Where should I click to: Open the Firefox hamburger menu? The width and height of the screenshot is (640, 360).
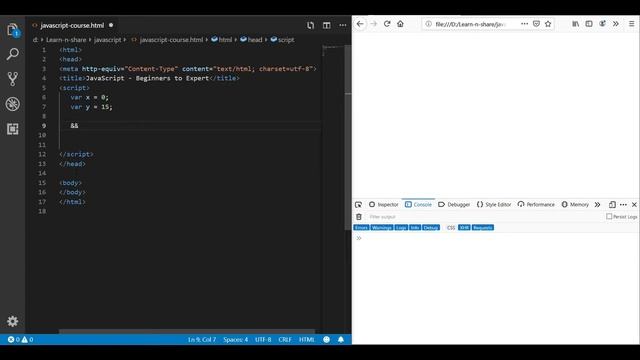[631, 24]
